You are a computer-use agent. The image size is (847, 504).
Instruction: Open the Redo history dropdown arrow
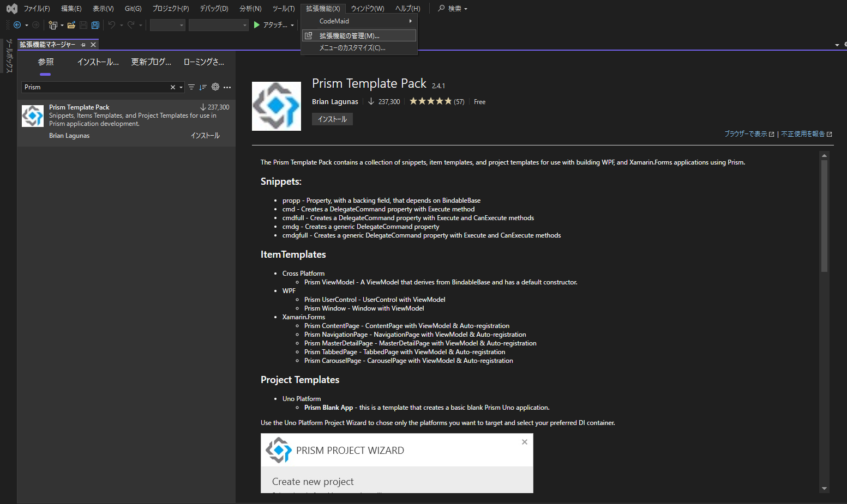coord(141,25)
